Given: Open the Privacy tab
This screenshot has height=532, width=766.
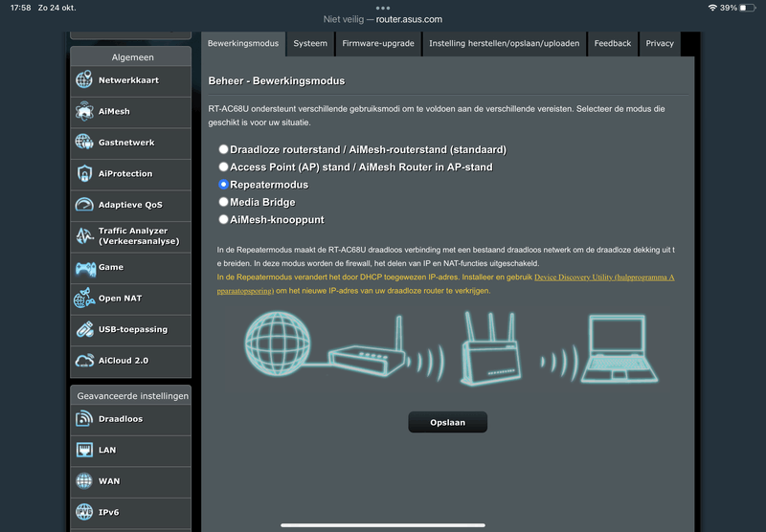Looking at the screenshot, I should (660, 43).
